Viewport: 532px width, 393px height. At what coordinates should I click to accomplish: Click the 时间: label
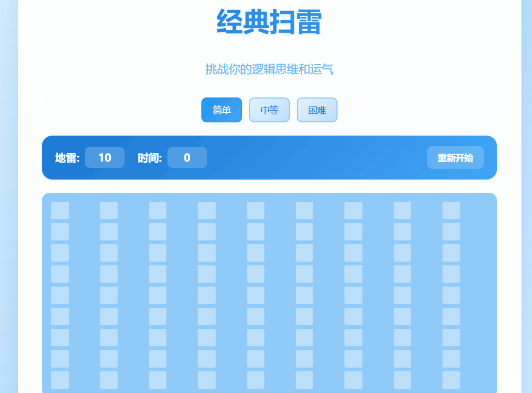pos(149,158)
